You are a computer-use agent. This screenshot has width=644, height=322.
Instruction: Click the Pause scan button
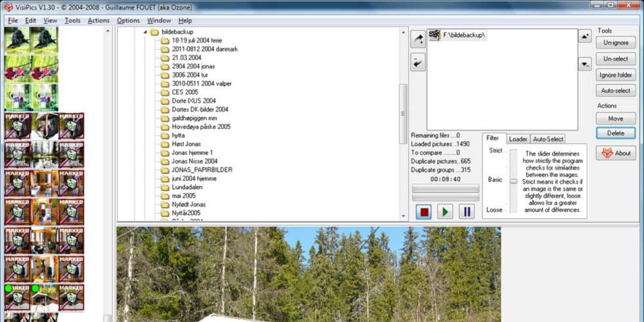[x=467, y=212]
